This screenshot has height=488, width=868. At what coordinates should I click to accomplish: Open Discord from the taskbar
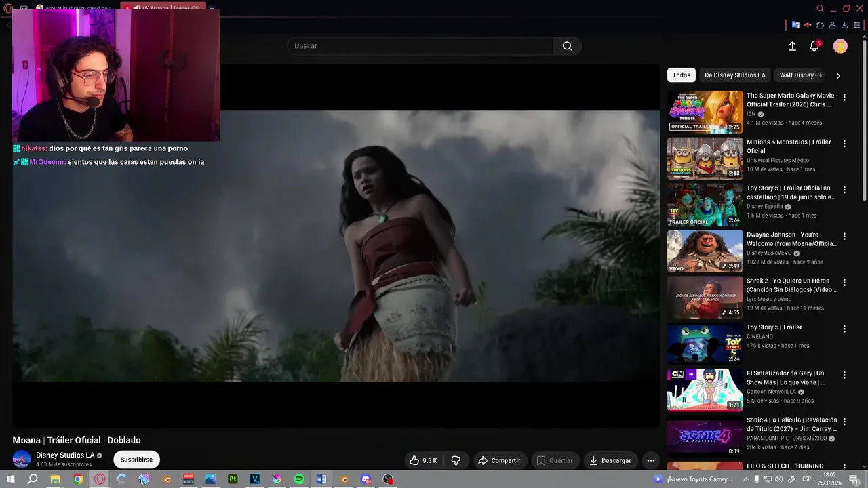(366, 479)
